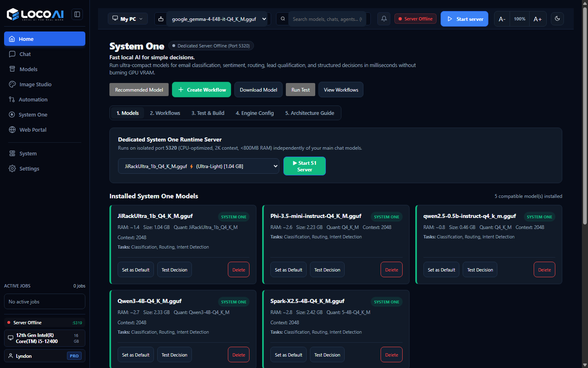
Task: Open the My PC dropdown
Action: pyautogui.click(x=128, y=19)
